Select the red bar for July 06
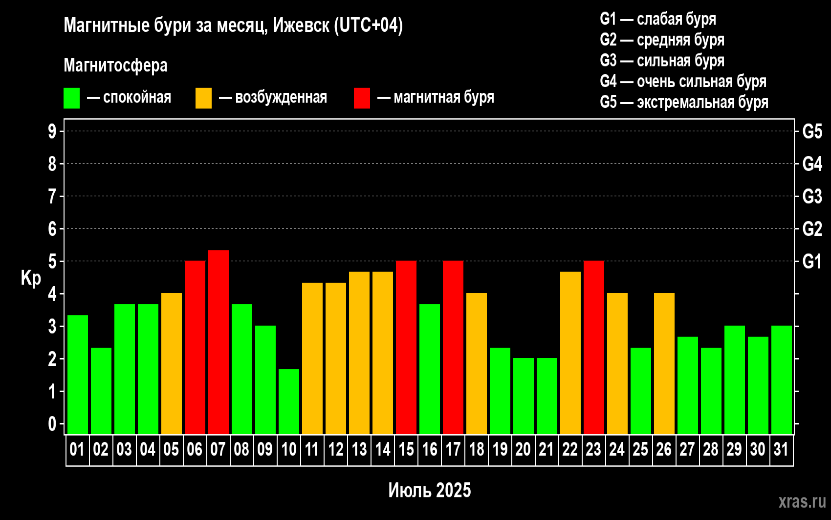Screen dimensions: 831x520 (195, 347)
